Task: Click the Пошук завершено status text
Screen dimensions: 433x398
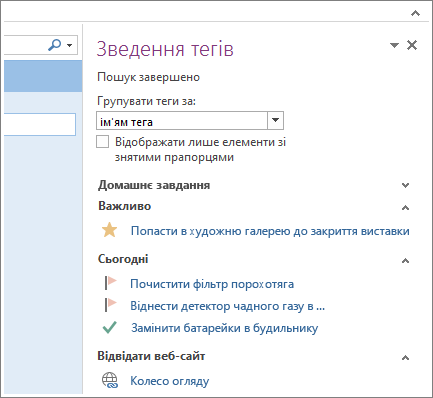Action: click(149, 77)
